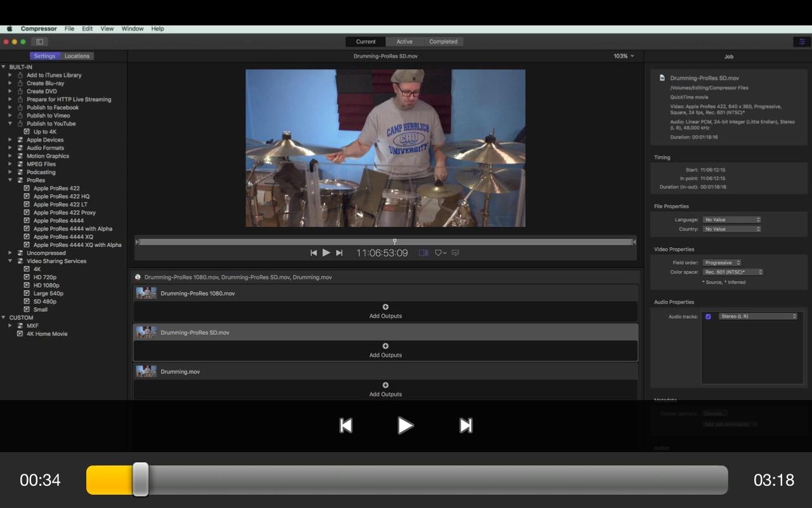Switch to the Locations tab
The image size is (812, 508).
click(77, 56)
